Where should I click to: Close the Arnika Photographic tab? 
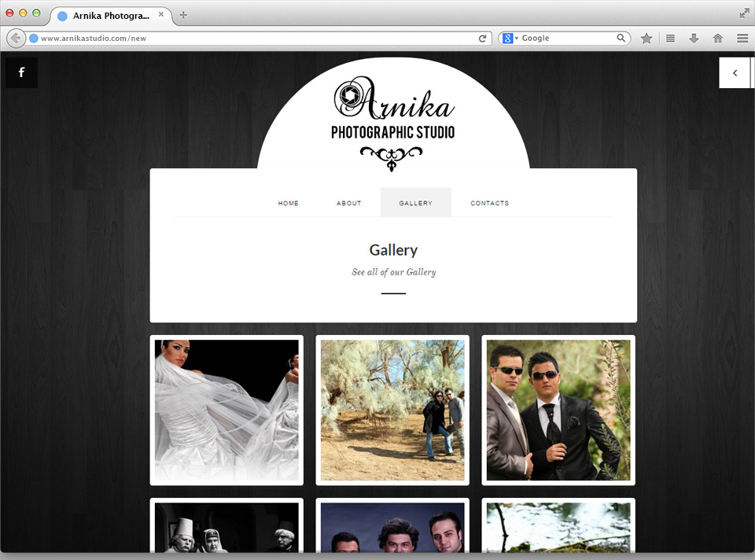(160, 14)
